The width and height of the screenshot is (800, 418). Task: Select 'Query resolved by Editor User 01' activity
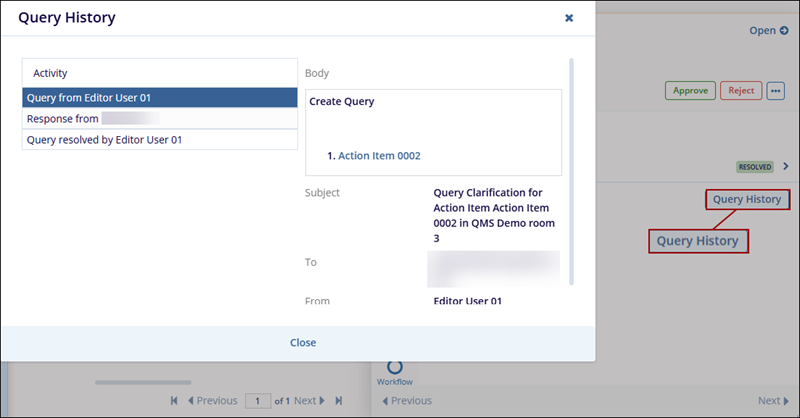[x=160, y=140]
